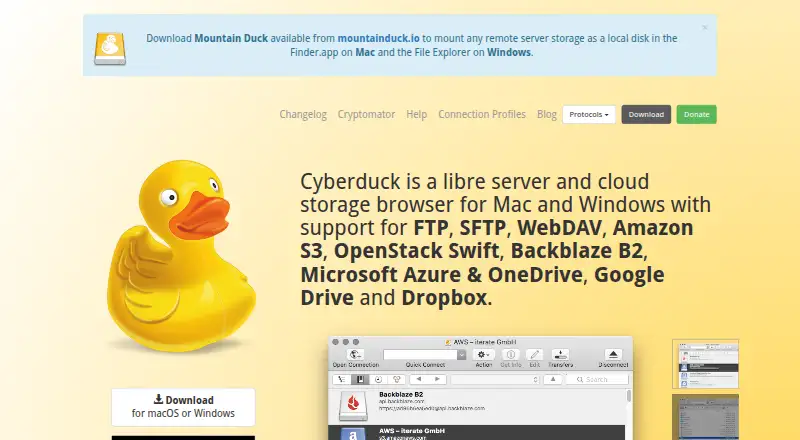This screenshot has height=440, width=800.
Task: Click the Cyberduck yellow duck logo
Action: (181, 255)
